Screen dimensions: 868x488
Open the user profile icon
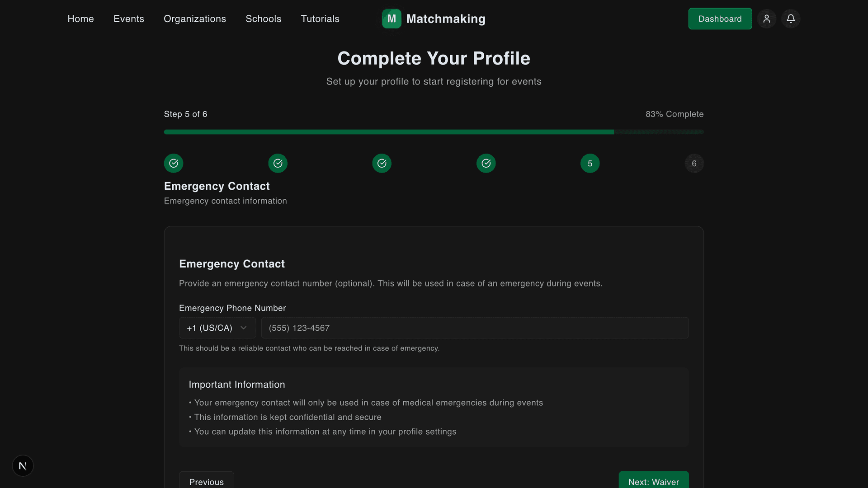tap(767, 19)
